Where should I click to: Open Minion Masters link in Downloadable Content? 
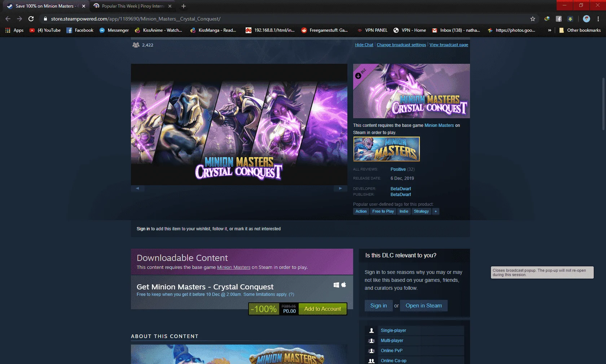click(234, 267)
